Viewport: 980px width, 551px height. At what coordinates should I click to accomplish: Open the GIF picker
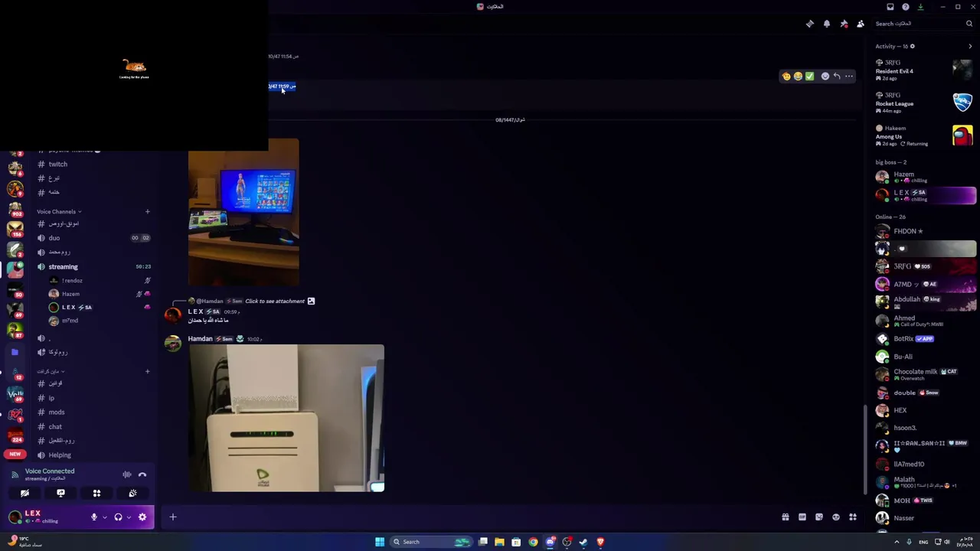pyautogui.click(x=802, y=518)
